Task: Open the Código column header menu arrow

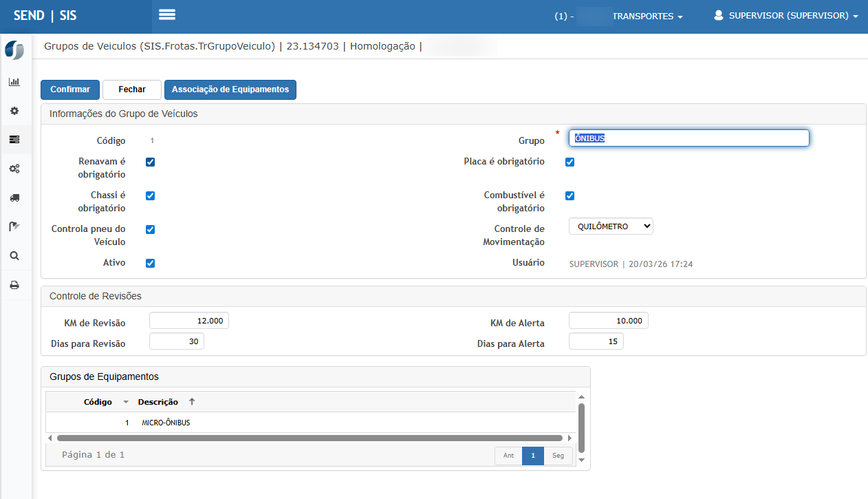Action: (126, 402)
